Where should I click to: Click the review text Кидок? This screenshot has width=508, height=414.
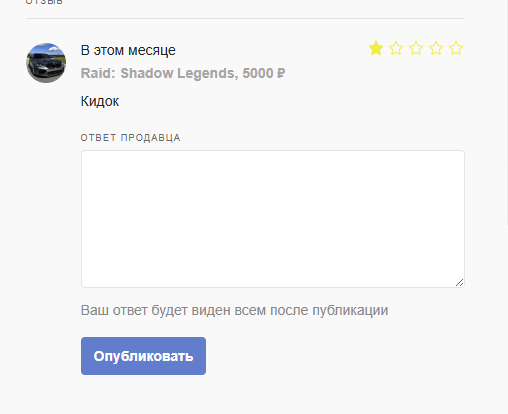click(100, 101)
